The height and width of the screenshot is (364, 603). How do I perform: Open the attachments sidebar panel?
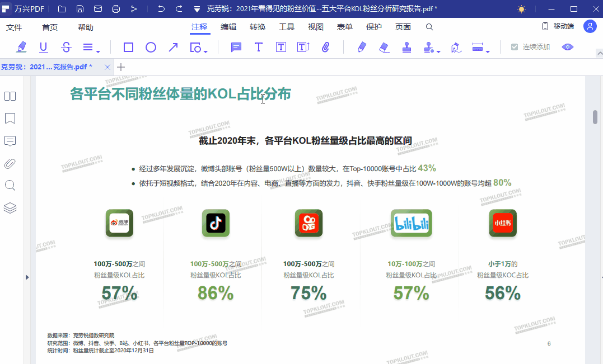pos(10,164)
